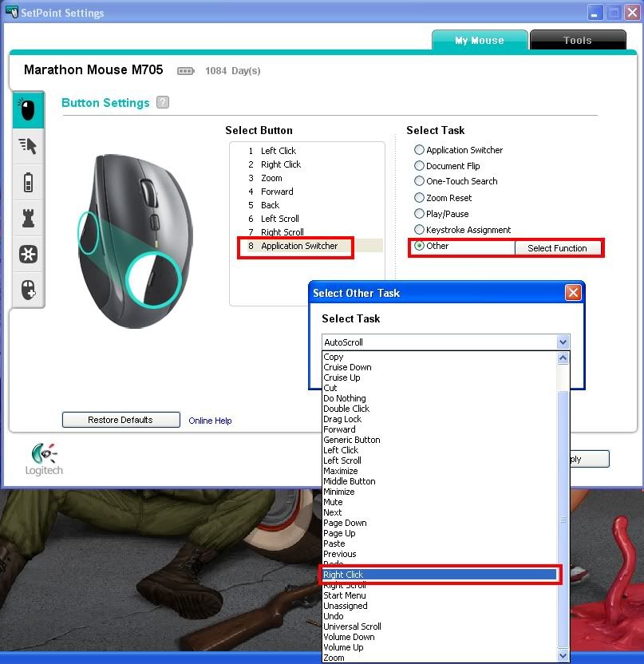Click the task list scrollbar thumb
Viewport: 644px width, 664px height.
pyautogui.click(x=563, y=520)
